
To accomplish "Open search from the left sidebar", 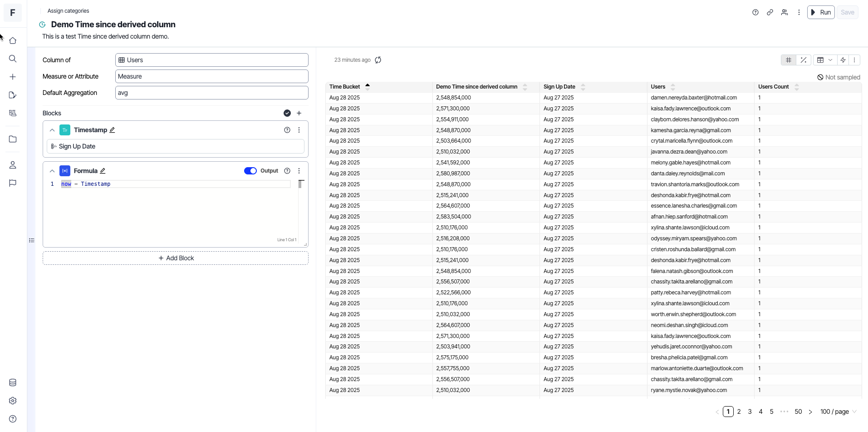I will [x=13, y=59].
